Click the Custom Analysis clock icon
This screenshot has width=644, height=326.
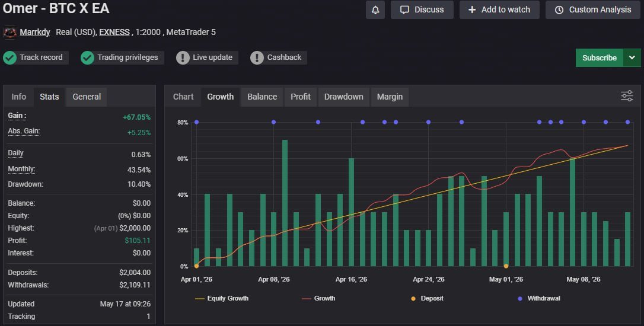point(559,10)
